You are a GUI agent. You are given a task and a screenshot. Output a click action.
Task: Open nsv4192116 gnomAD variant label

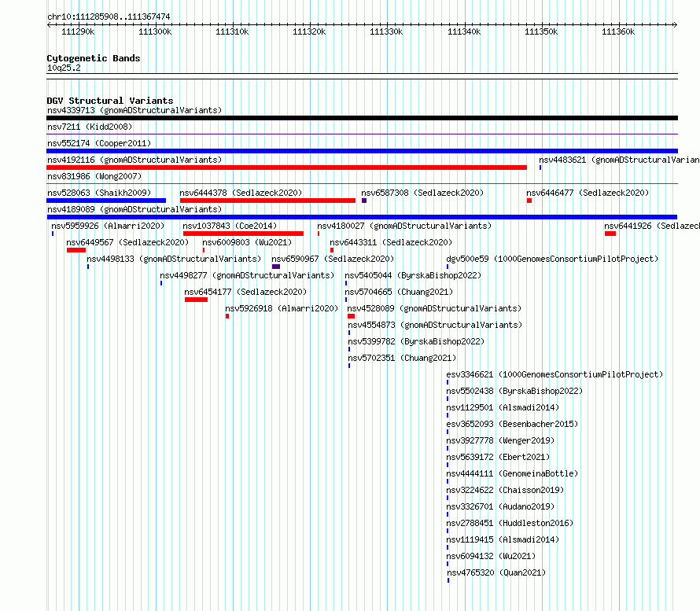click(134, 160)
